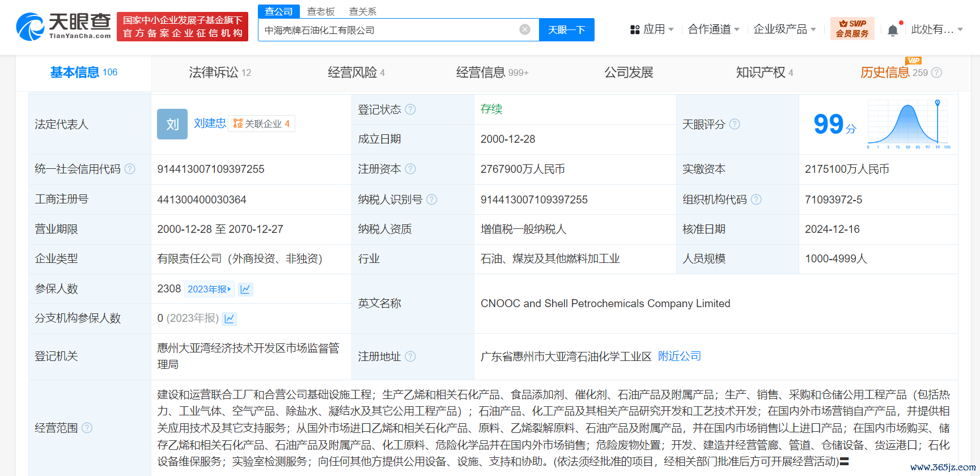Select approval date 2024-12-16
Viewport: 980px width, 476px height.
point(832,229)
